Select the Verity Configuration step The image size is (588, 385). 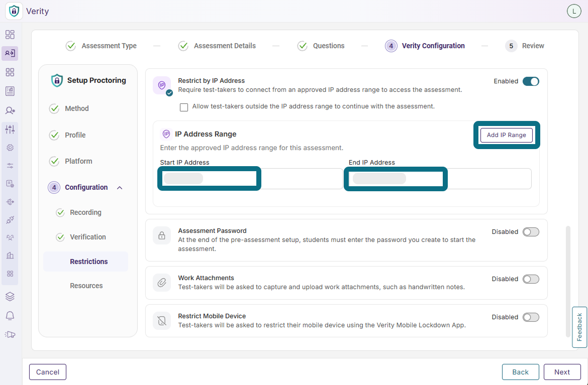pos(425,46)
